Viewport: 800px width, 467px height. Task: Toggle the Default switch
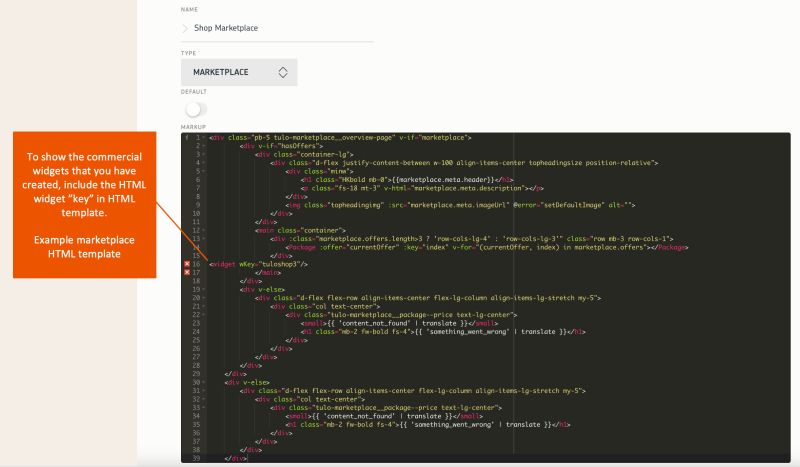pos(196,109)
